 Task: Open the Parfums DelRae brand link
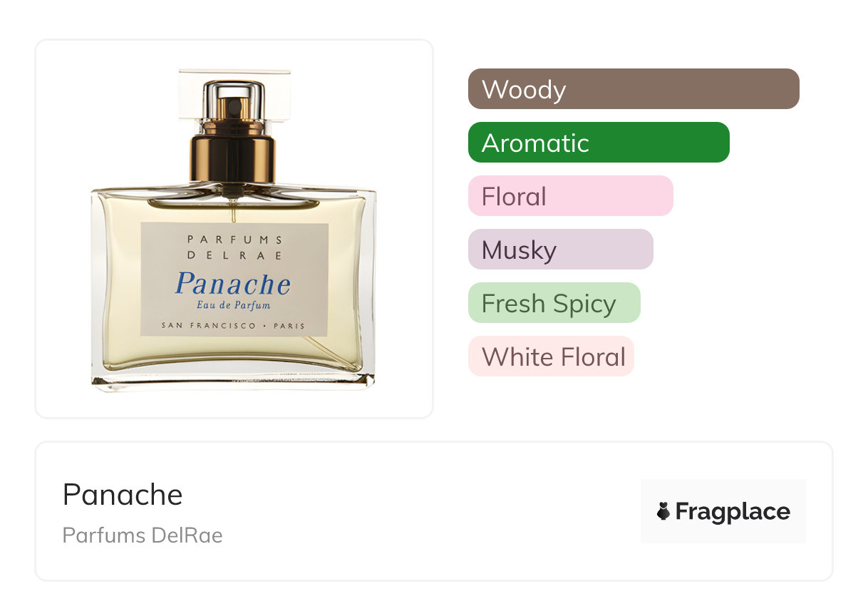pos(143,535)
